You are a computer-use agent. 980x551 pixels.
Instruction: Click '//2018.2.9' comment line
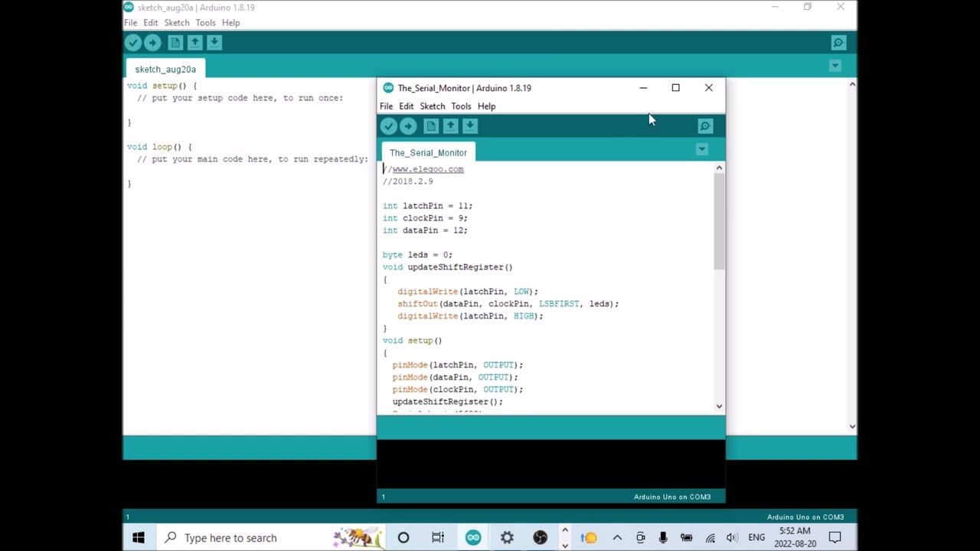(x=408, y=181)
